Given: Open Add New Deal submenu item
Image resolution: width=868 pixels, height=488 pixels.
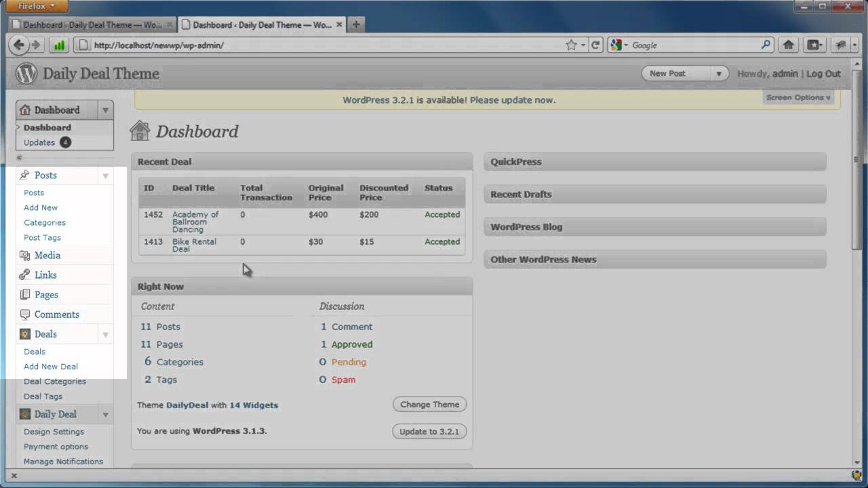Looking at the screenshot, I should click(51, 366).
